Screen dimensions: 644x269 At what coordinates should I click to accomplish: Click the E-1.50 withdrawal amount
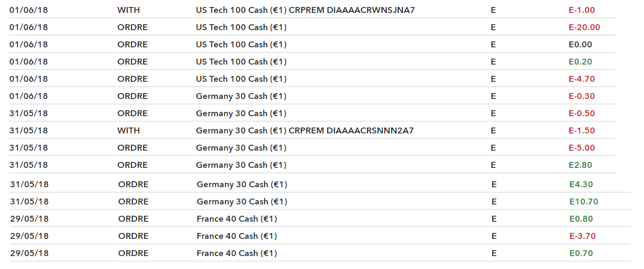[x=582, y=131]
